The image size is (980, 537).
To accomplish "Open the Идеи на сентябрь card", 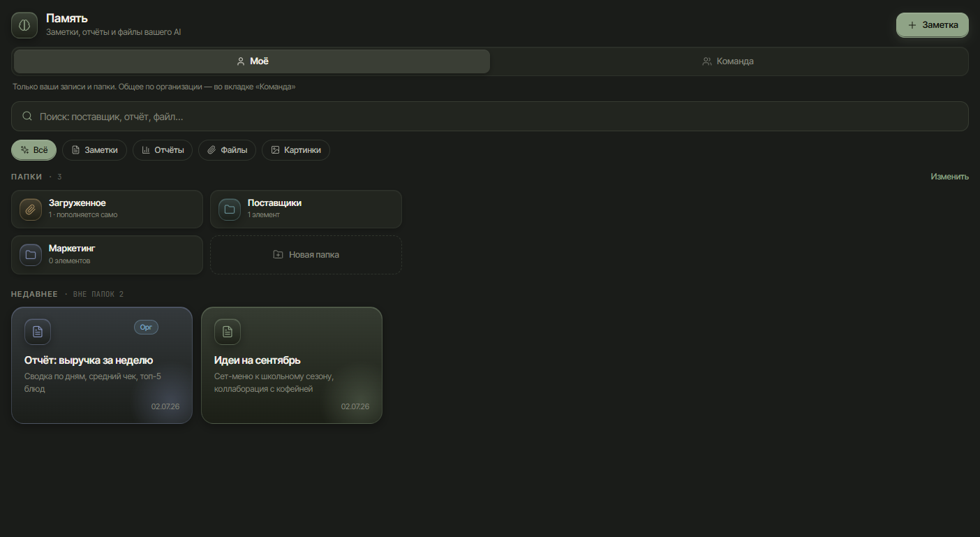I will [292, 365].
